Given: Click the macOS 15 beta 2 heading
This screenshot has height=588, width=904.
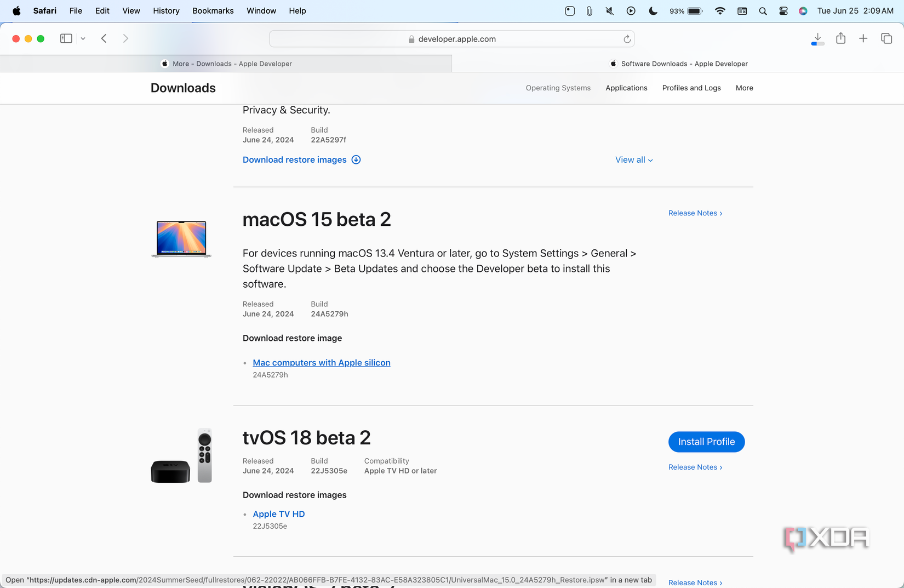Looking at the screenshot, I should (317, 219).
